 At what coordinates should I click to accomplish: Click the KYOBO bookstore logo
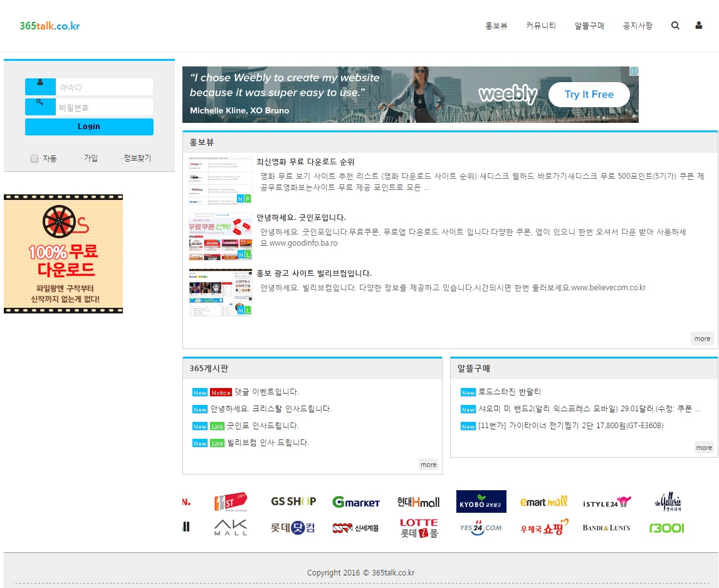(x=481, y=502)
